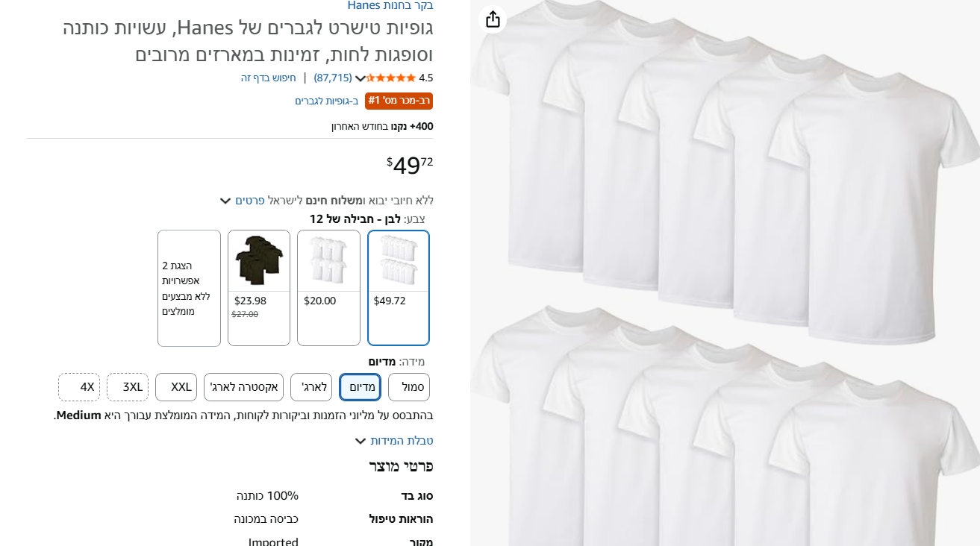The height and width of the screenshot is (546, 980).
Task: Click the star rating icons
Action: tap(391, 78)
